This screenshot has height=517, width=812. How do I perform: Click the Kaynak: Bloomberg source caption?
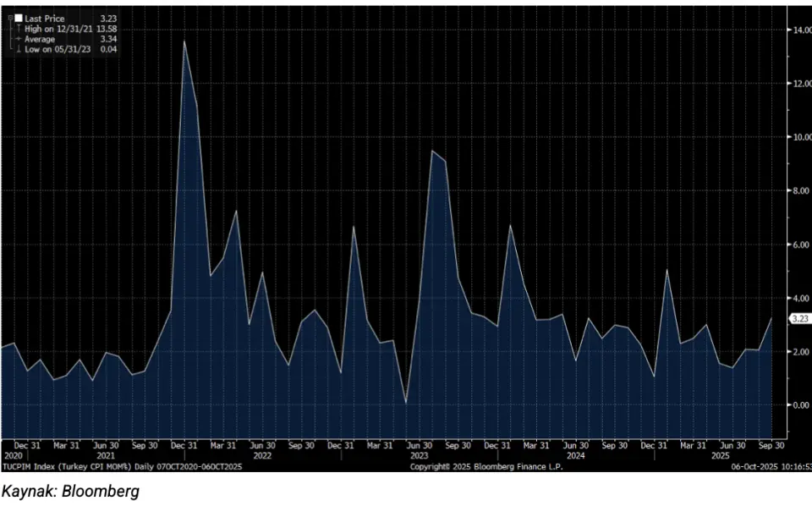[70, 492]
